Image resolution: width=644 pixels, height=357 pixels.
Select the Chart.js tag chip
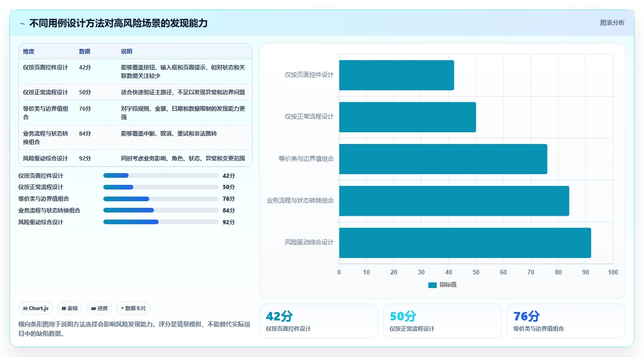point(36,308)
